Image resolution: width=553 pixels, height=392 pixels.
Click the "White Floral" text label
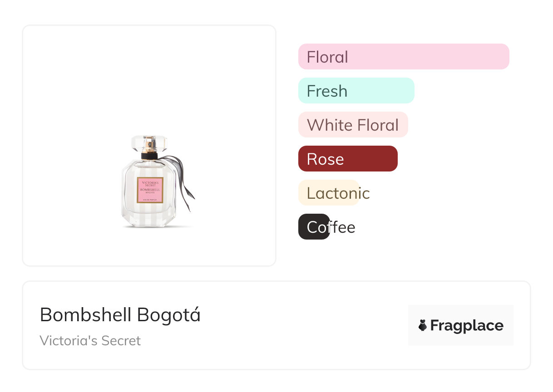pos(353,125)
